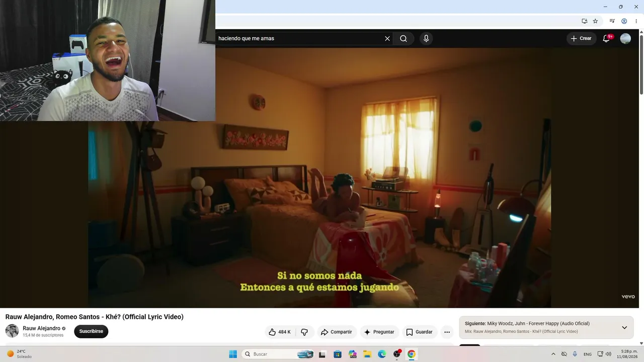The image size is (644, 362).
Task: Open Chrome three-dot menu
Action: (x=636, y=21)
